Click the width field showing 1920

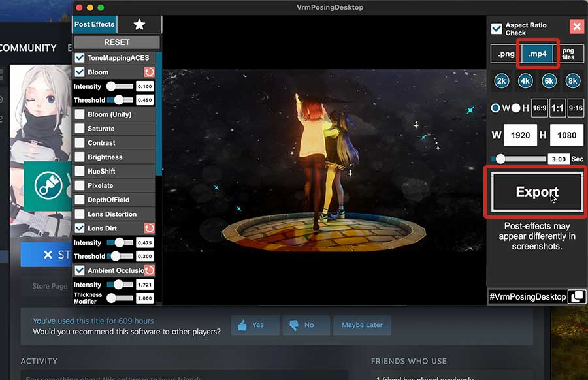pyautogui.click(x=520, y=135)
